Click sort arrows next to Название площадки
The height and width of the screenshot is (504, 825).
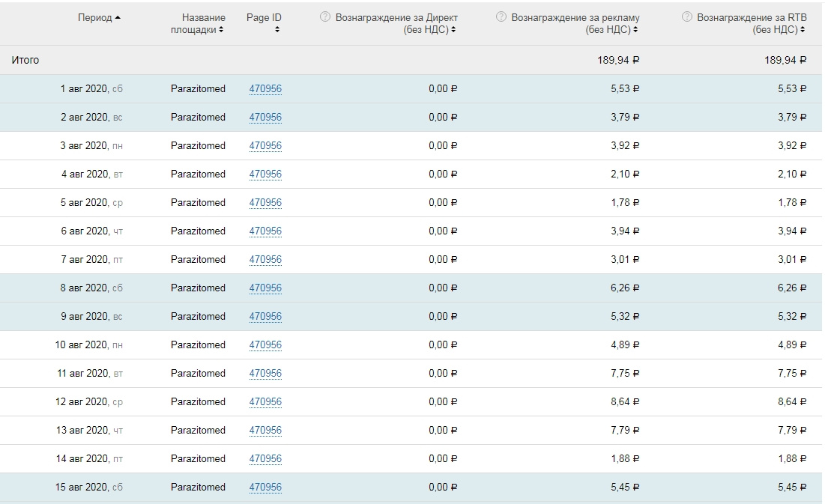point(223,30)
